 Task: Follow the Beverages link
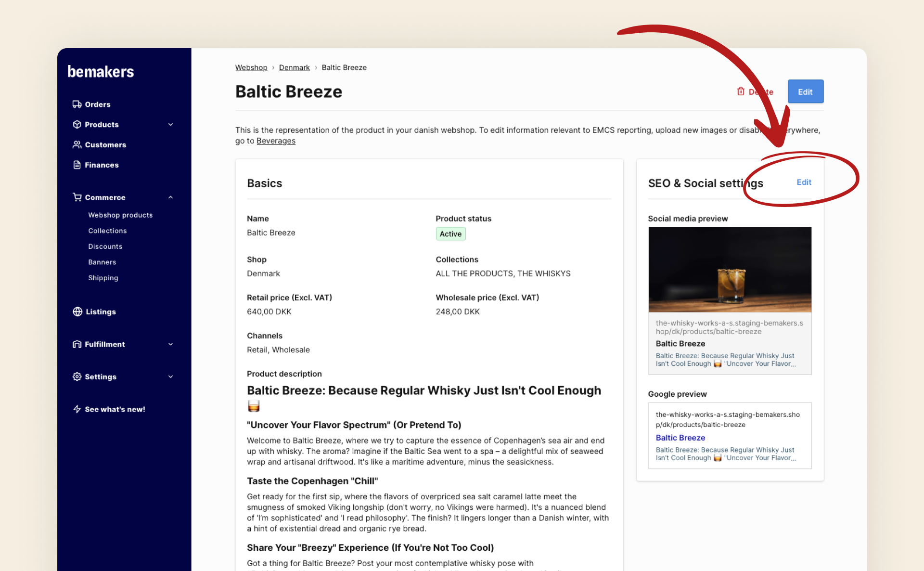(276, 141)
